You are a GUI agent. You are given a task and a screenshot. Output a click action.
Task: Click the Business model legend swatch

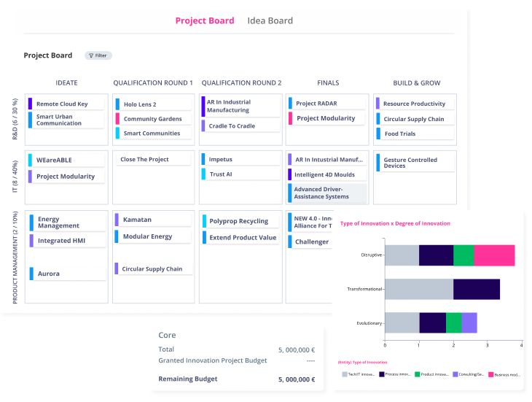(x=490, y=374)
